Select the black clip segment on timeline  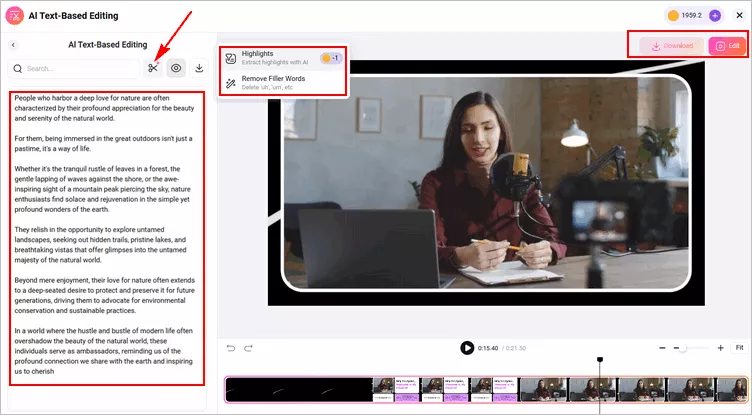tap(299, 390)
